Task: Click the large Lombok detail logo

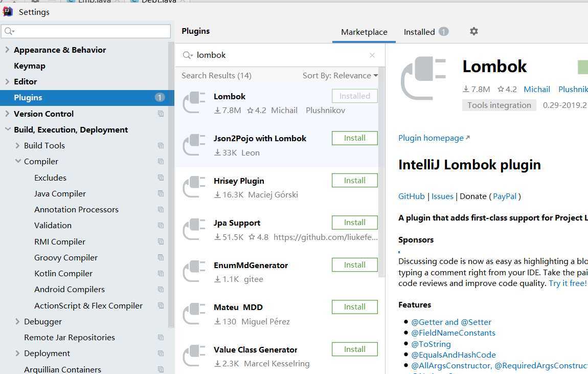Action: tap(423, 78)
